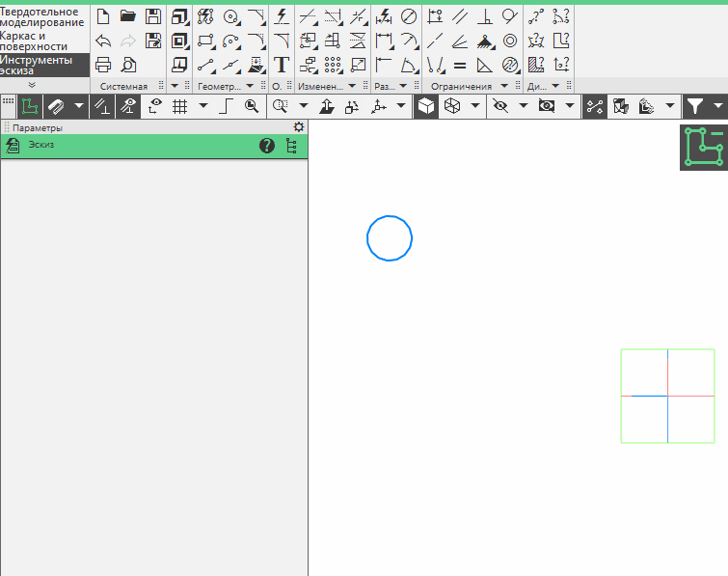This screenshot has height=576, width=728.
Task: Pick the line segment drawing tool
Action: point(205,65)
